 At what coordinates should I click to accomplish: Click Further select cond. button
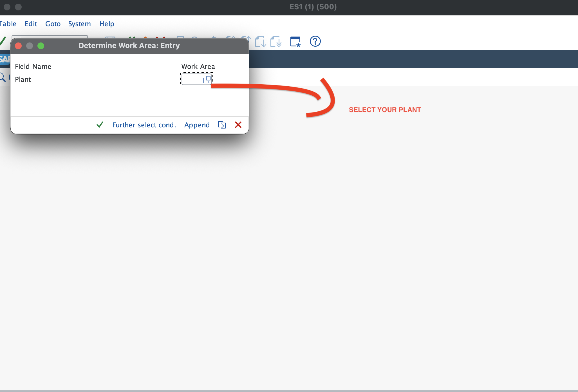[x=144, y=125]
